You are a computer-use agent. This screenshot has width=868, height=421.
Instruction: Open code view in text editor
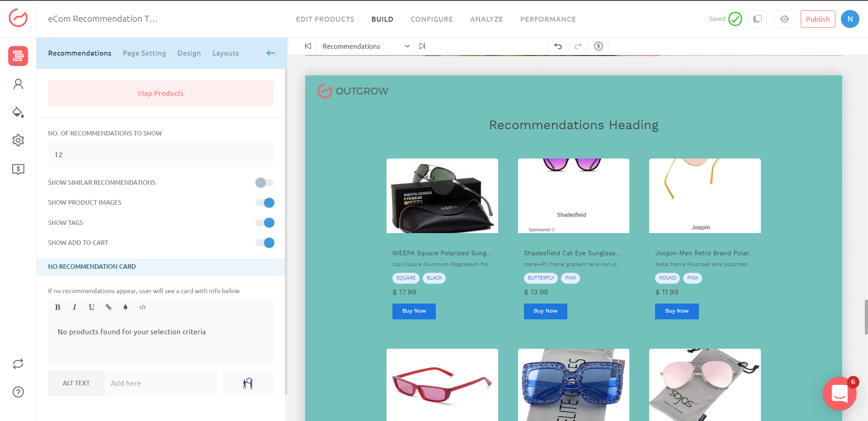coord(142,307)
